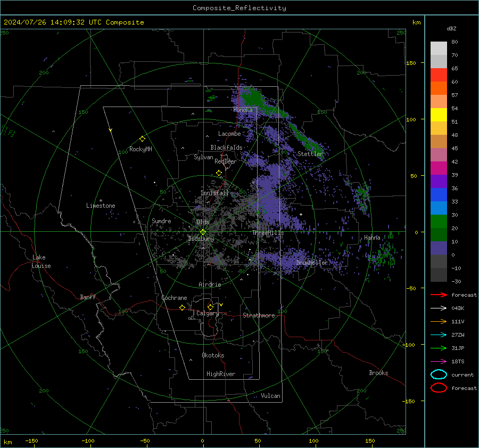Click the Lacombe city label

tap(229, 134)
